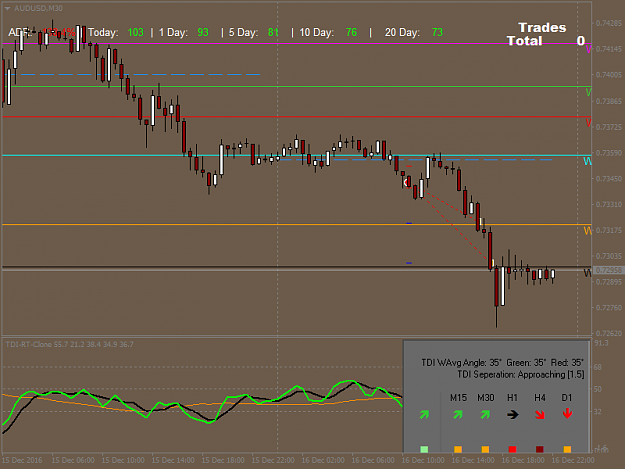Viewport: 625px width, 469px height.
Task: Click the '16 Dec 02:00' time axis label
Action: 323,460
